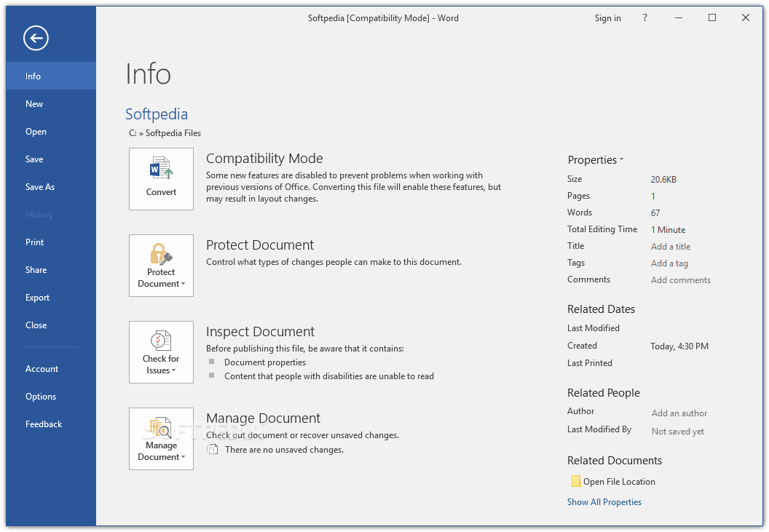The image size is (769, 532).
Task: Click Sign in at the top
Action: pyautogui.click(x=607, y=18)
